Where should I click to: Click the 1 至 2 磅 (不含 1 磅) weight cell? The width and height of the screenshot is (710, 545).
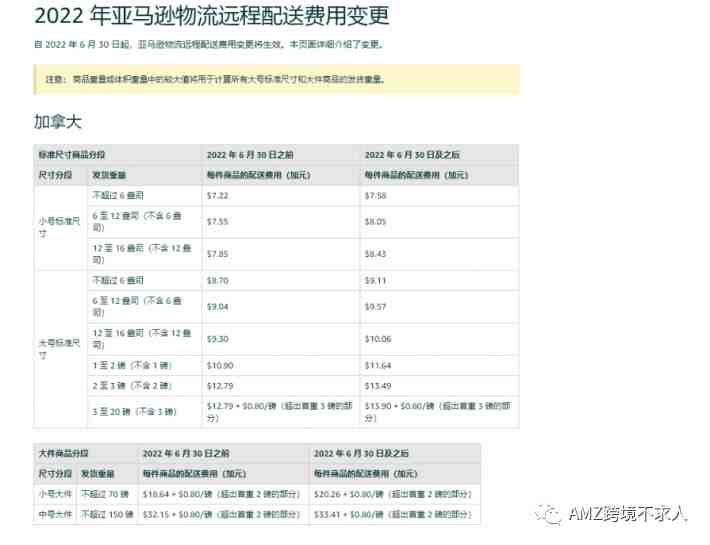[x=132, y=365]
